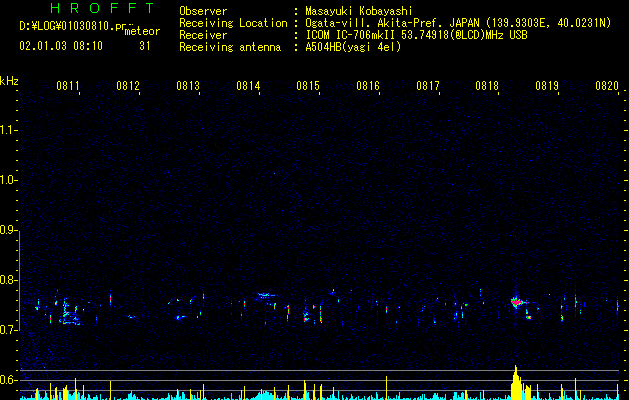Image resolution: width=629 pixels, height=400 pixels.
Task: Select the meteor count value 31
Action: (x=145, y=46)
